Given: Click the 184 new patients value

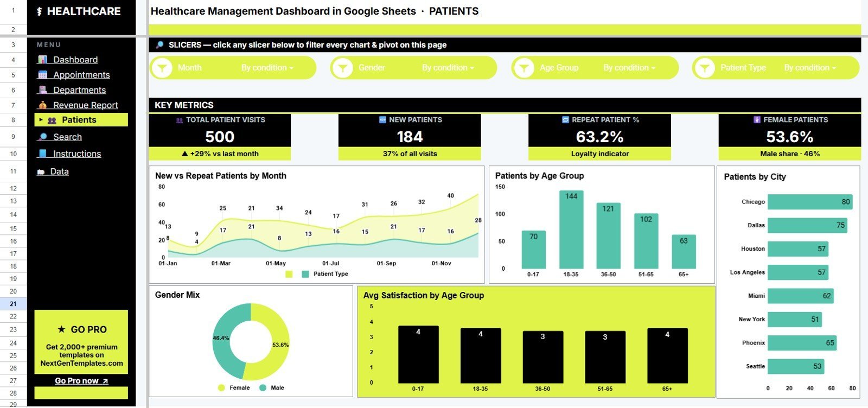Looking at the screenshot, I should [410, 137].
